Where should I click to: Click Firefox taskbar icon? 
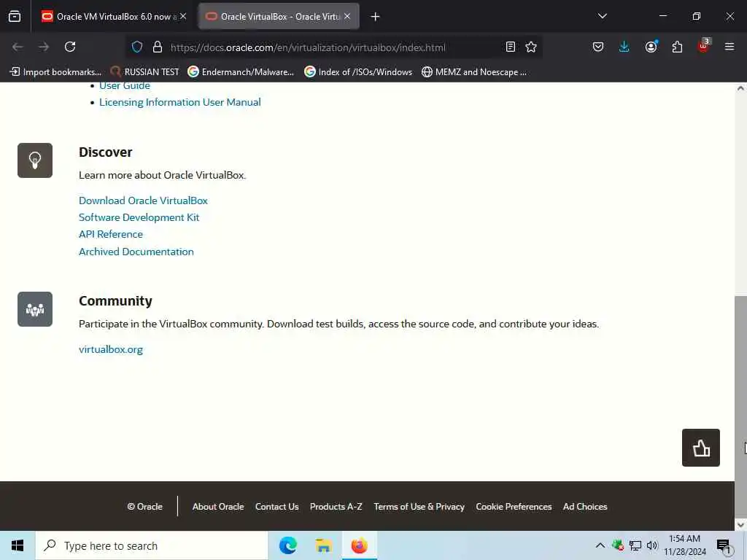tap(359, 545)
